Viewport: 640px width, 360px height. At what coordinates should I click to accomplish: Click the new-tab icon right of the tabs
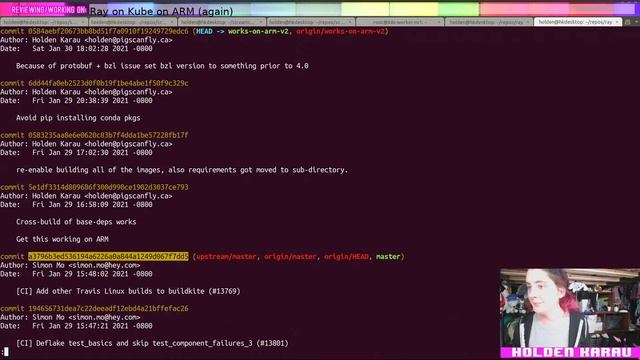[x=628, y=22]
